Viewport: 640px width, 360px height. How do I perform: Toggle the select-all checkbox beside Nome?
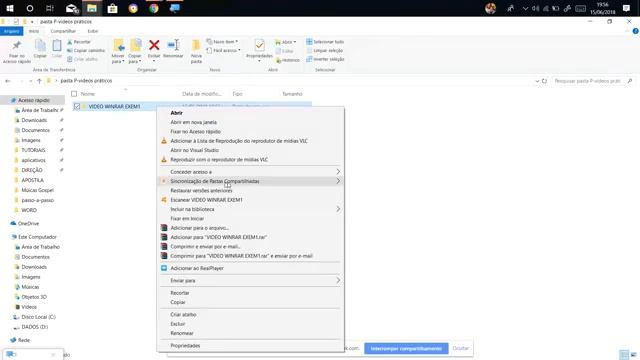pos(74,94)
